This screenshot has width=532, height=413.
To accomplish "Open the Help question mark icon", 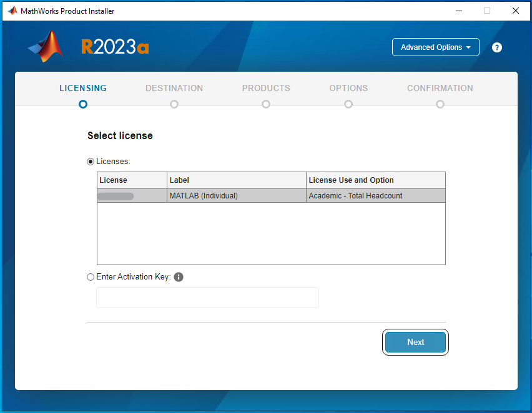I will [x=496, y=47].
